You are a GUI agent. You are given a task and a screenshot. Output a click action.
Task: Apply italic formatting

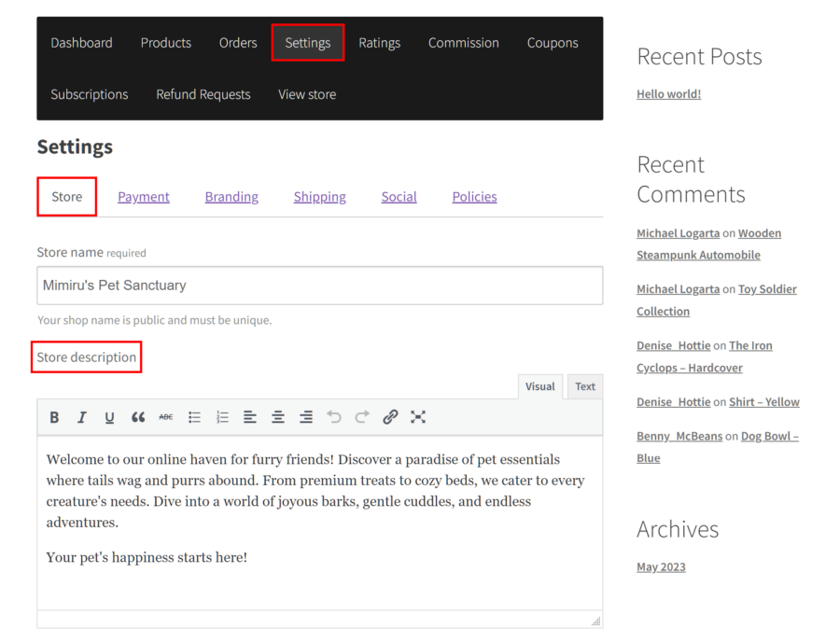pos(82,417)
